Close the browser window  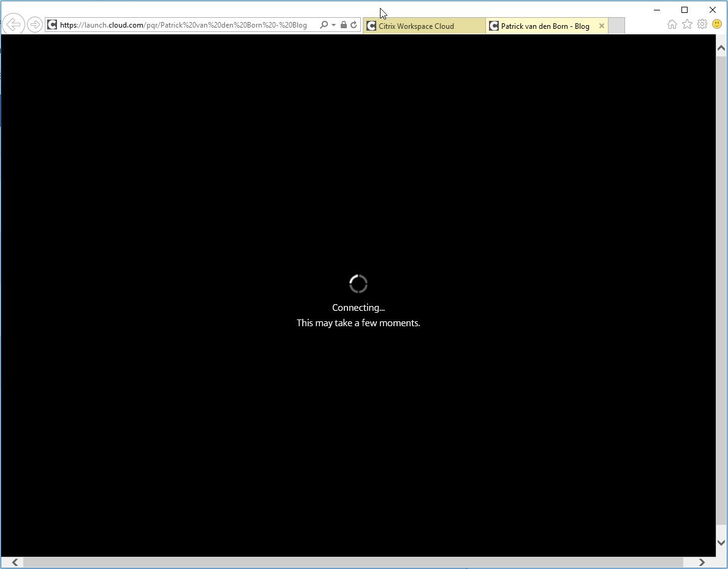(713, 10)
